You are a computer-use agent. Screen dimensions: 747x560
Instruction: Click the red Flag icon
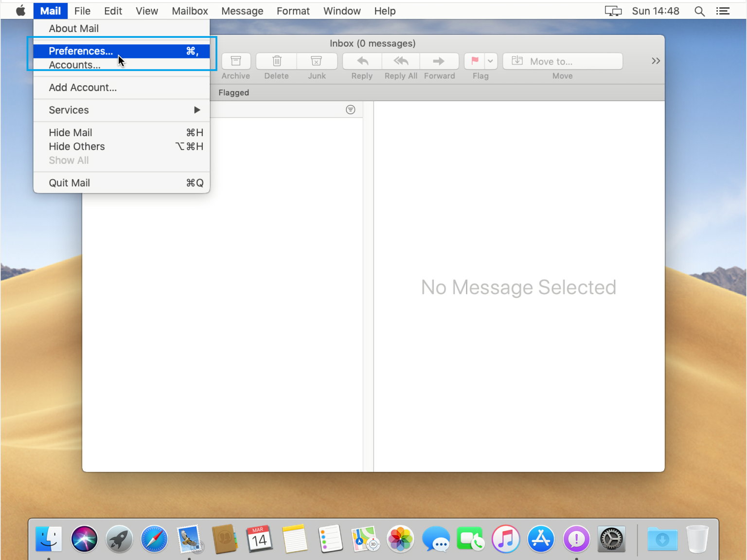click(x=475, y=61)
